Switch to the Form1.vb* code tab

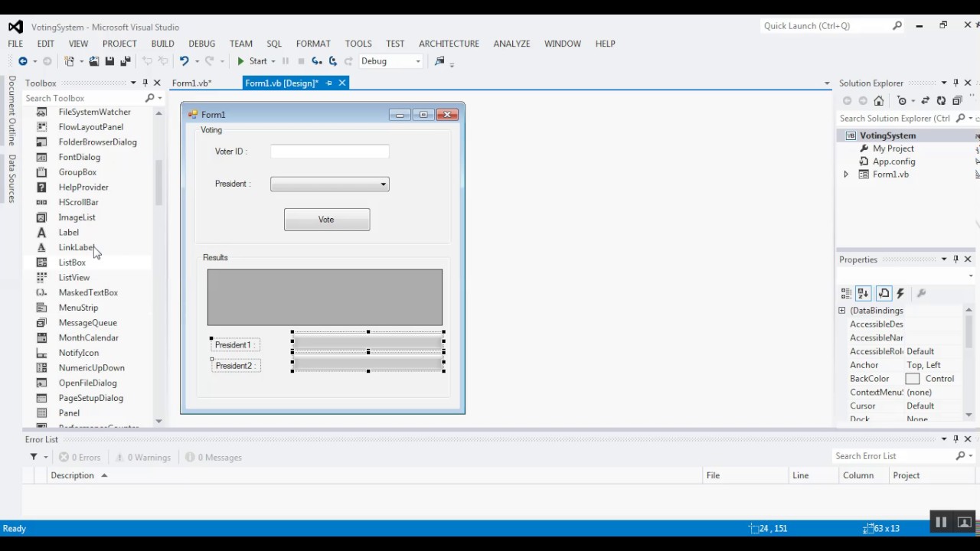pyautogui.click(x=191, y=83)
